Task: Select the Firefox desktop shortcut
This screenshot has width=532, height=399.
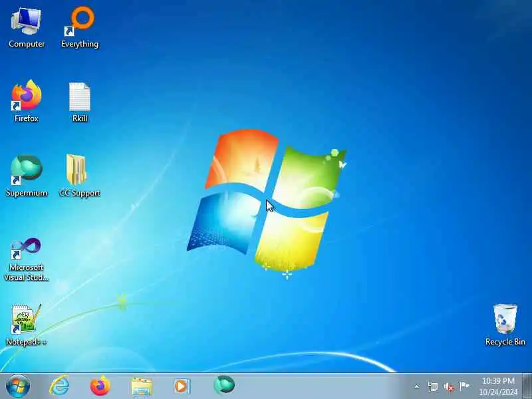Action: 27,101
